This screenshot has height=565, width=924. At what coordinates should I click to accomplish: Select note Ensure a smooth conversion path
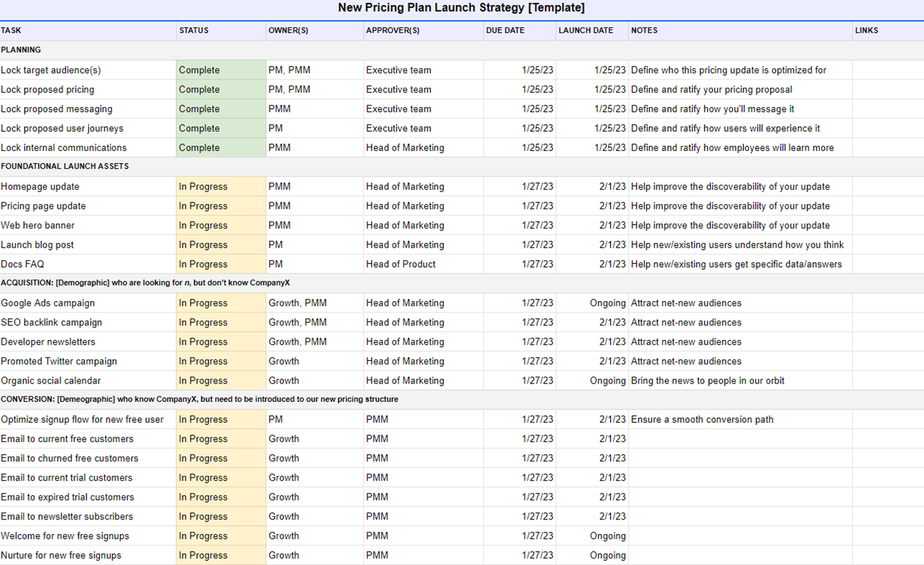pyautogui.click(x=741, y=419)
